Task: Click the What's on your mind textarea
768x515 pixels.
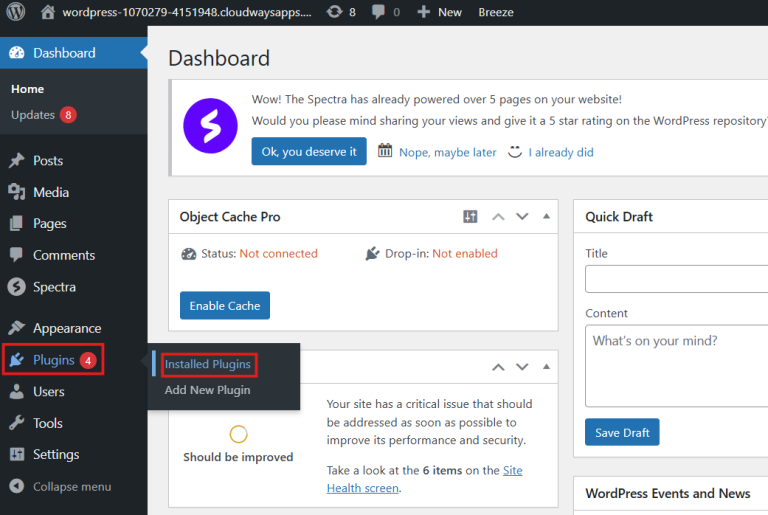Action: [676, 366]
